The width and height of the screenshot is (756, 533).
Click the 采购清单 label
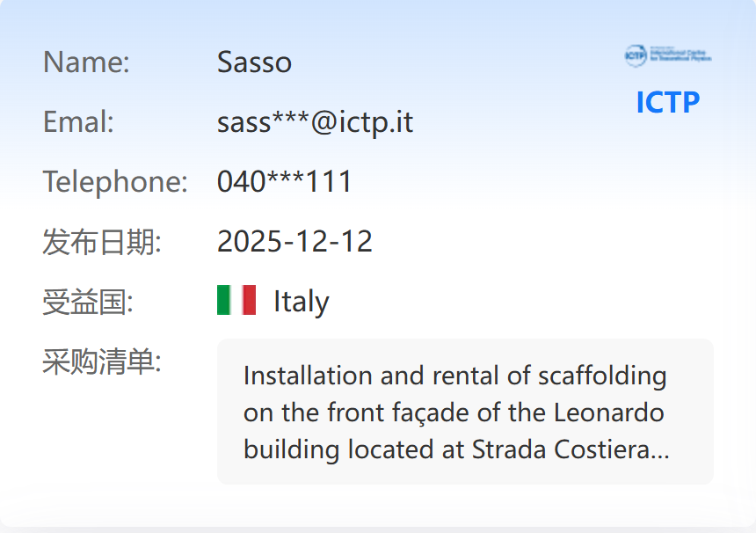[x=101, y=361]
